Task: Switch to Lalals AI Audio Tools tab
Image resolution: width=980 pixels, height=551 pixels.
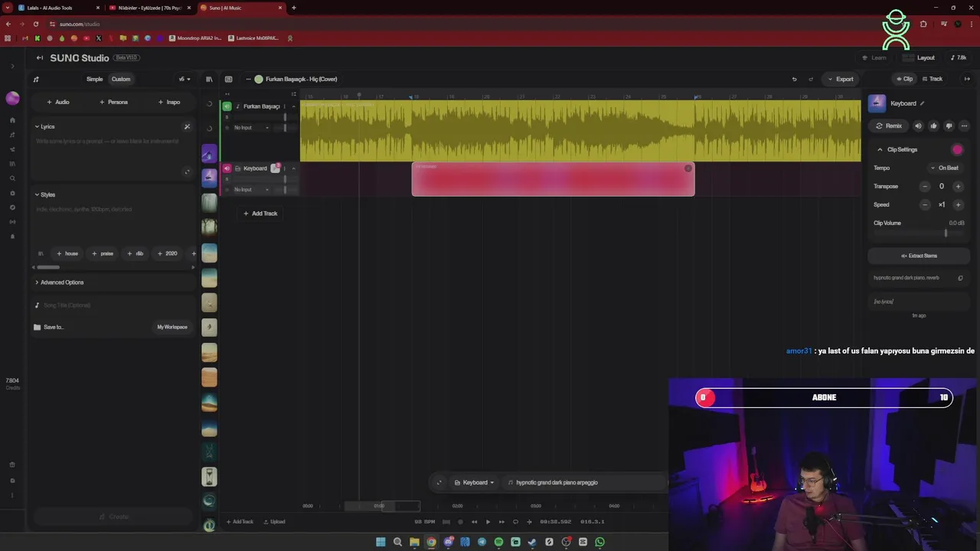Action: click(57, 8)
